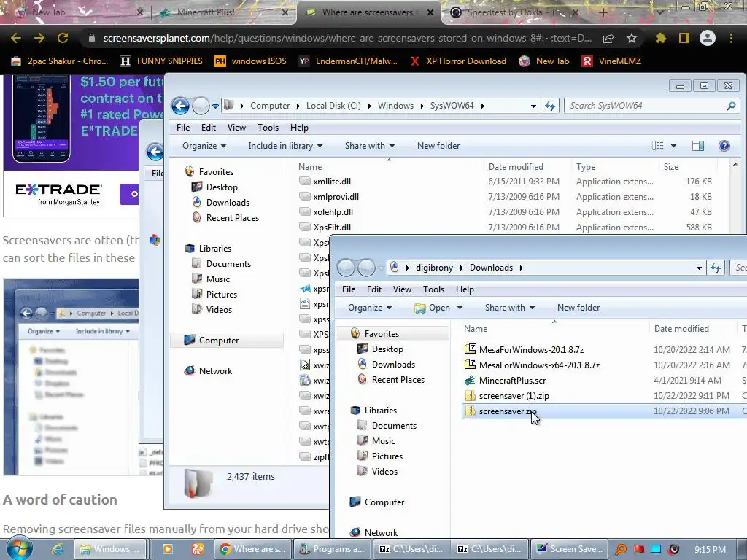Select MinecraftPlus.scr file icon
Image resolution: width=747 pixels, height=560 pixels.
[471, 381]
